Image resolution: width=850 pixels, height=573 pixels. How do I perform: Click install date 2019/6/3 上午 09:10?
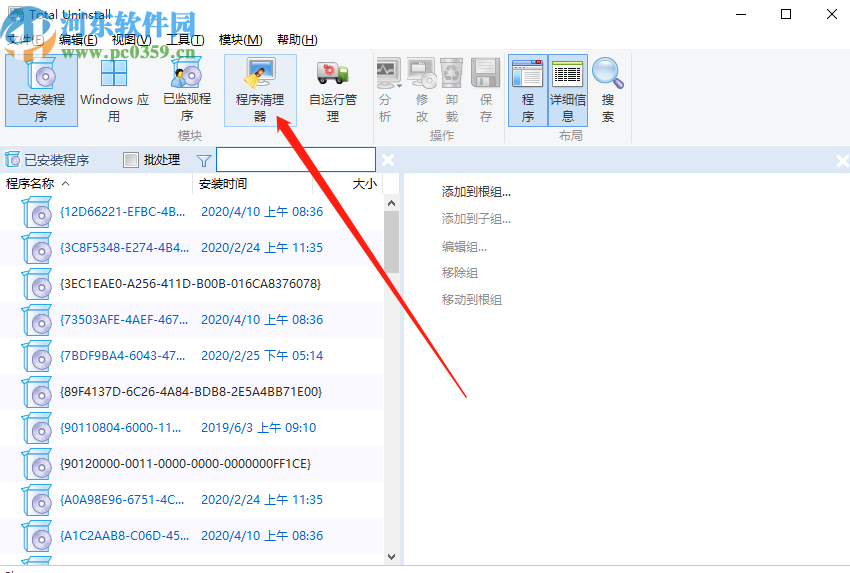click(x=259, y=428)
